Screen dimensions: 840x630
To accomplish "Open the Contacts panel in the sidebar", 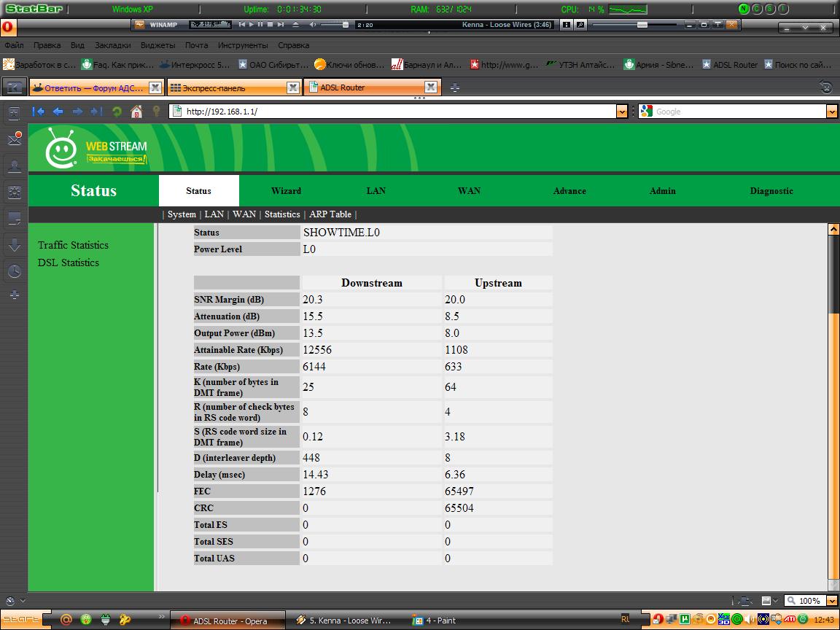I will click(x=14, y=166).
